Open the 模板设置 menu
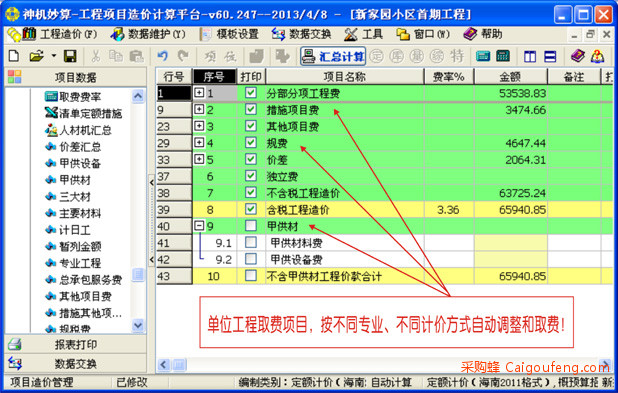The height and width of the screenshot is (393, 618). tap(229, 34)
